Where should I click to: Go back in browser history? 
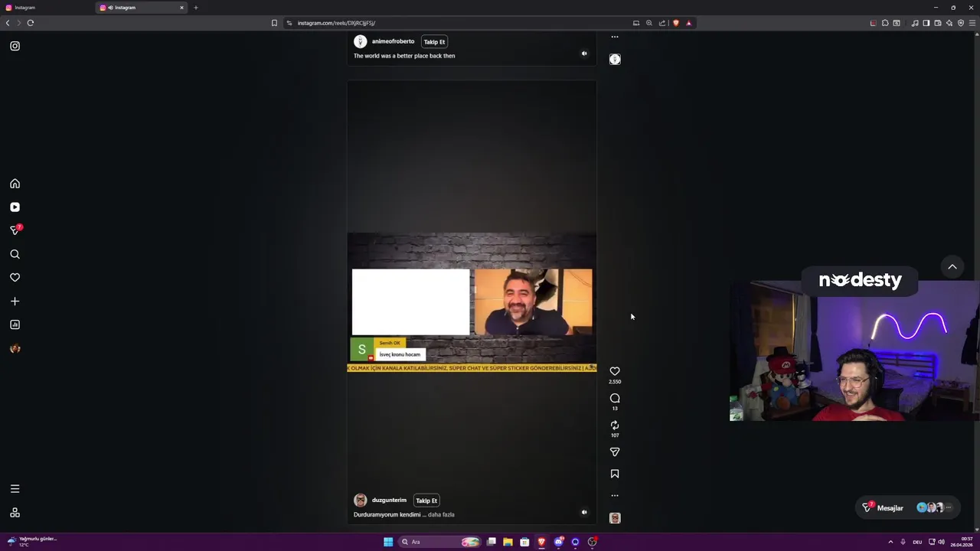[8, 23]
